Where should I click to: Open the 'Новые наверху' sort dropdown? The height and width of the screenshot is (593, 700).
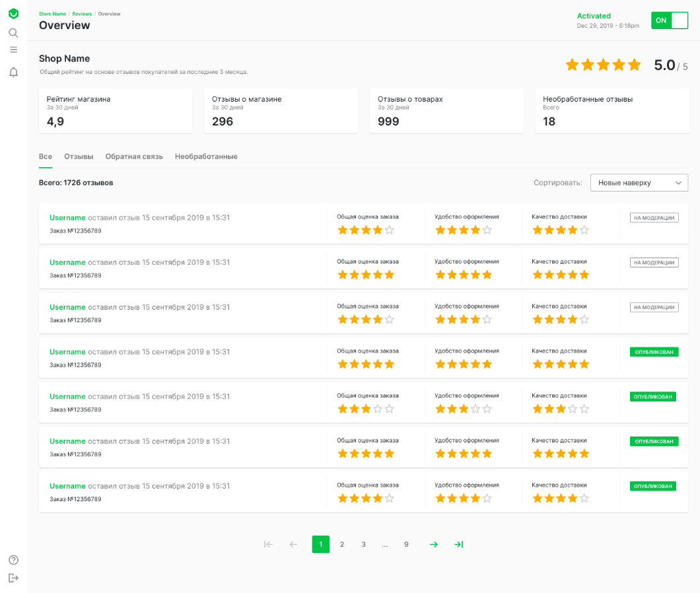(x=639, y=183)
